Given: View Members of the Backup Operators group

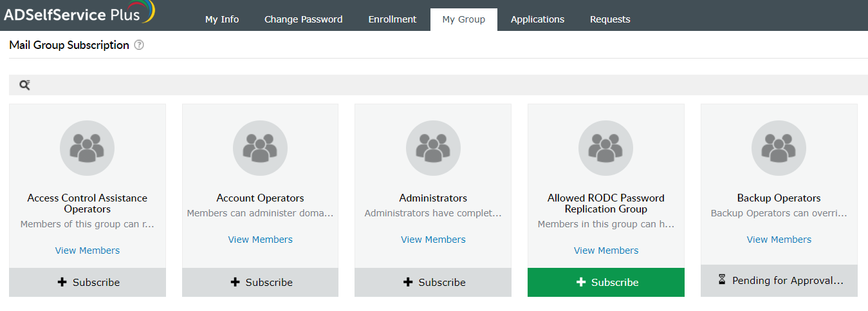Looking at the screenshot, I should 779,240.
